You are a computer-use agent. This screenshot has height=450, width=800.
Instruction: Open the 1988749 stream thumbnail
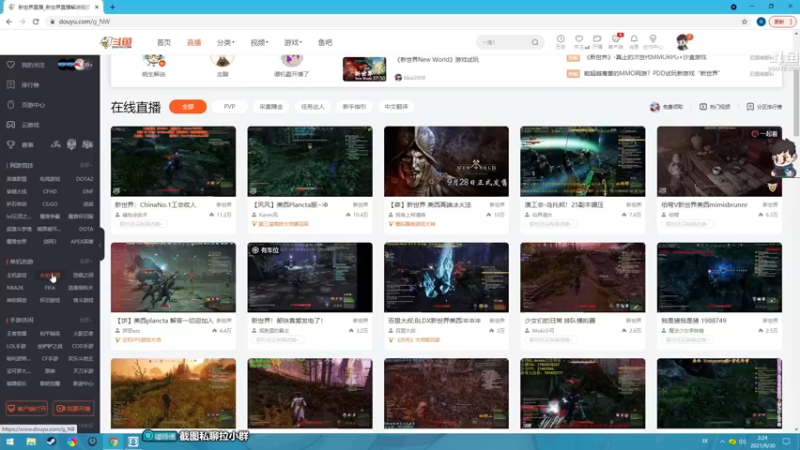click(x=719, y=277)
